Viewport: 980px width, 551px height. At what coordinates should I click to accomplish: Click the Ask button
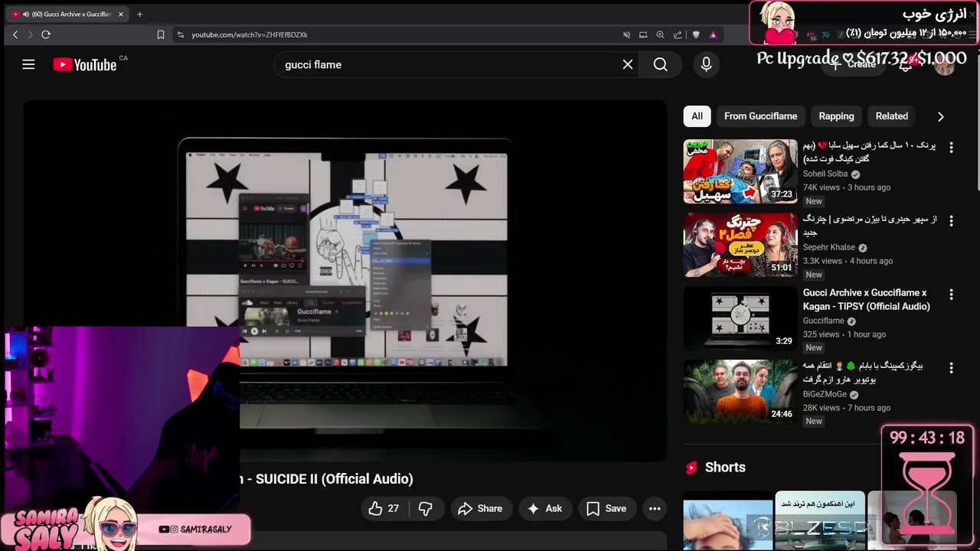click(x=544, y=508)
